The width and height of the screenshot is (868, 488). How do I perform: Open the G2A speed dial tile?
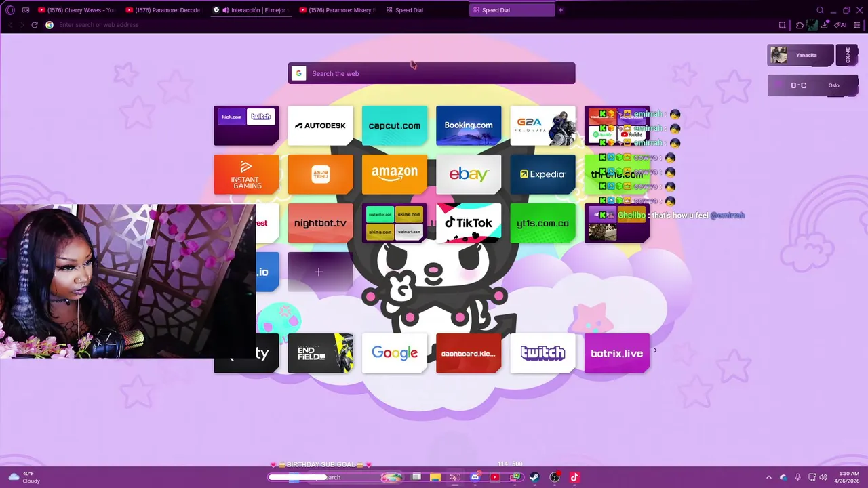point(542,125)
